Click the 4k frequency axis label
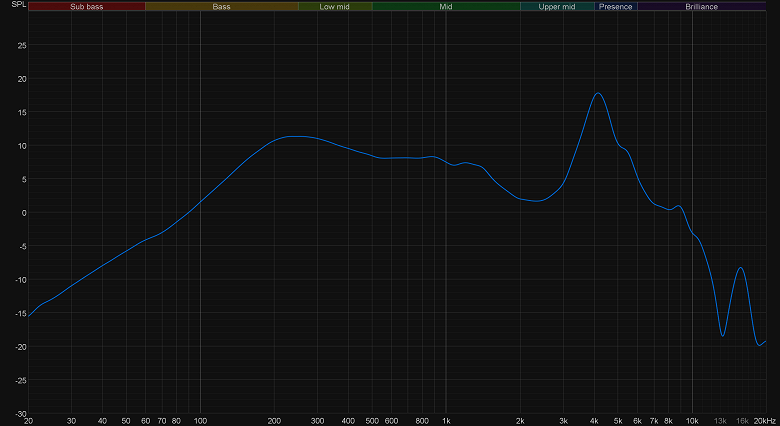780x426 pixels. pos(594,421)
